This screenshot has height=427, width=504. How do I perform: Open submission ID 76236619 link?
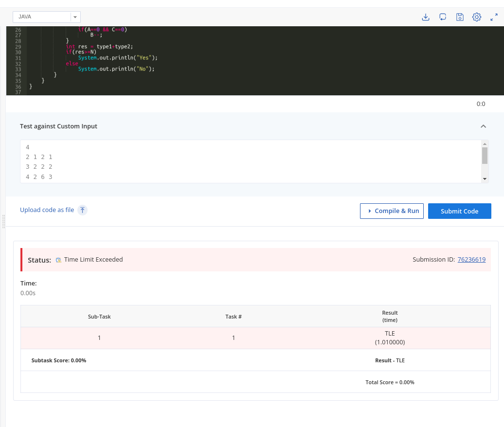coord(471,260)
